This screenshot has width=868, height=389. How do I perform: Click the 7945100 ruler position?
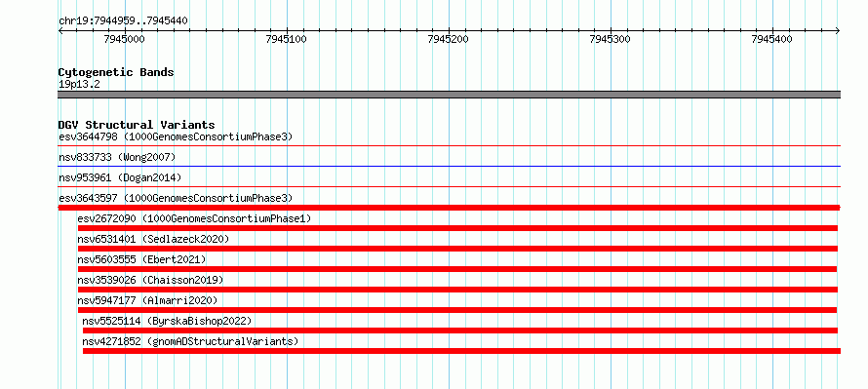click(286, 39)
